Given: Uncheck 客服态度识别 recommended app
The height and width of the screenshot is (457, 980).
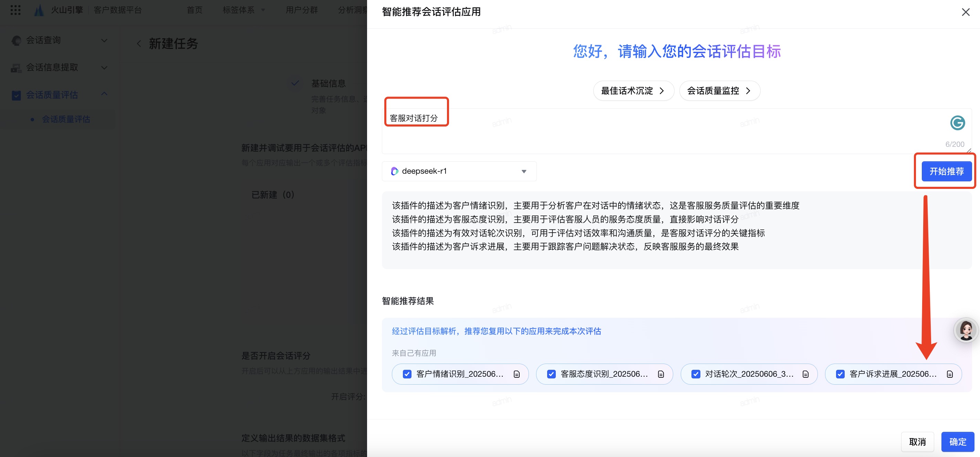Looking at the screenshot, I should [x=551, y=374].
